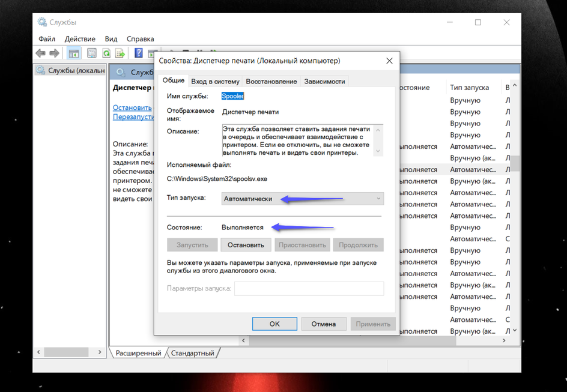Switch to the Вход в систему tab

pos(215,82)
